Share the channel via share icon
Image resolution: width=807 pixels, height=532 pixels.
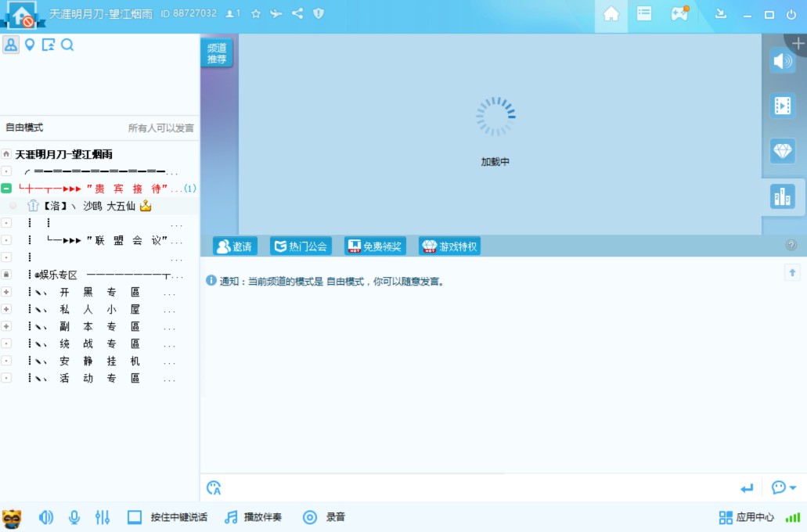pos(297,13)
